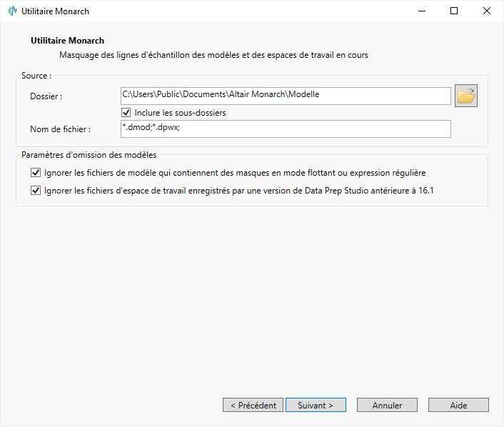
Task: Uncheck ignoring model files with floating masks
Action: [x=36, y=173]
